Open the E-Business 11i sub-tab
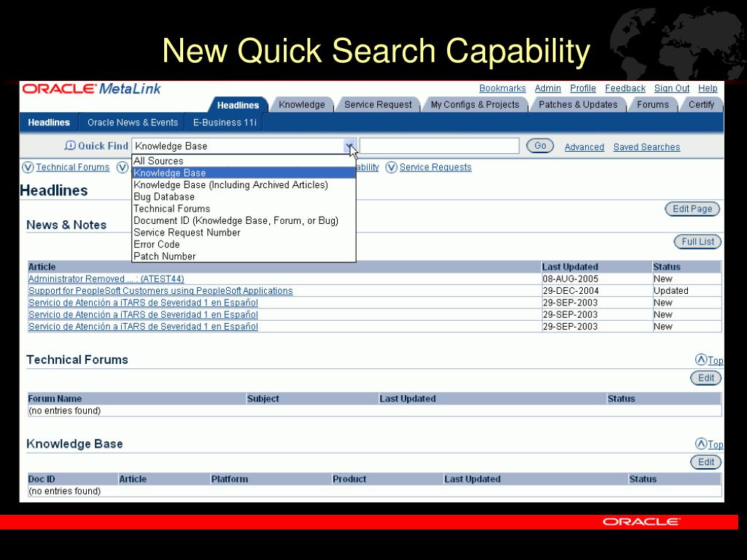Viewport: 747px width, 560px height. 225,122
